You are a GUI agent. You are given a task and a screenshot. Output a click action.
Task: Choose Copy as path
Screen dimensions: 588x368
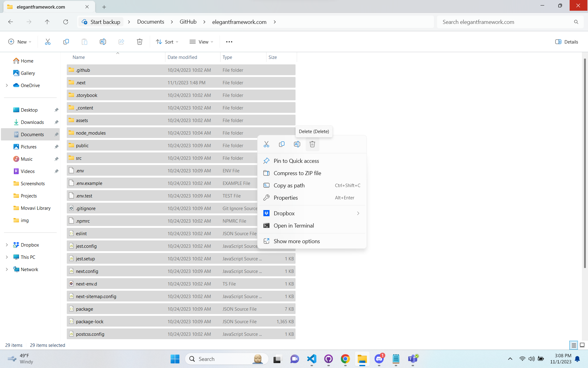click(312, 186)
